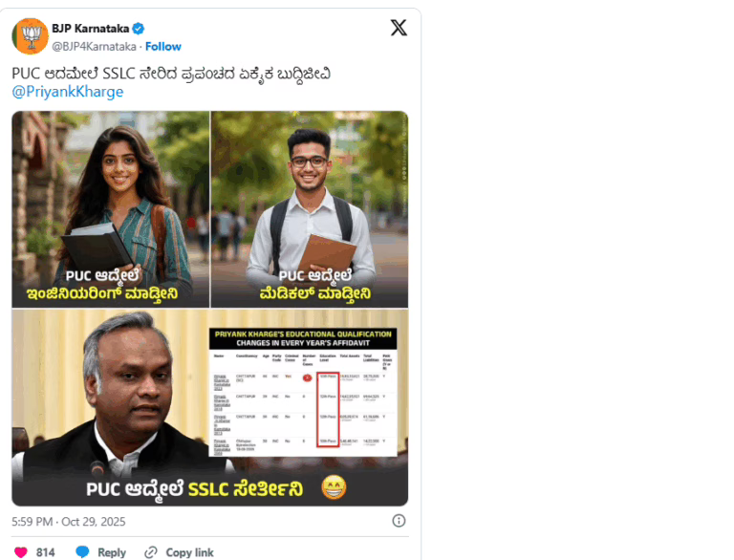Open the X logo link
Image resolution: width=734 pixels, height=560 pixels.
point(399,28)
